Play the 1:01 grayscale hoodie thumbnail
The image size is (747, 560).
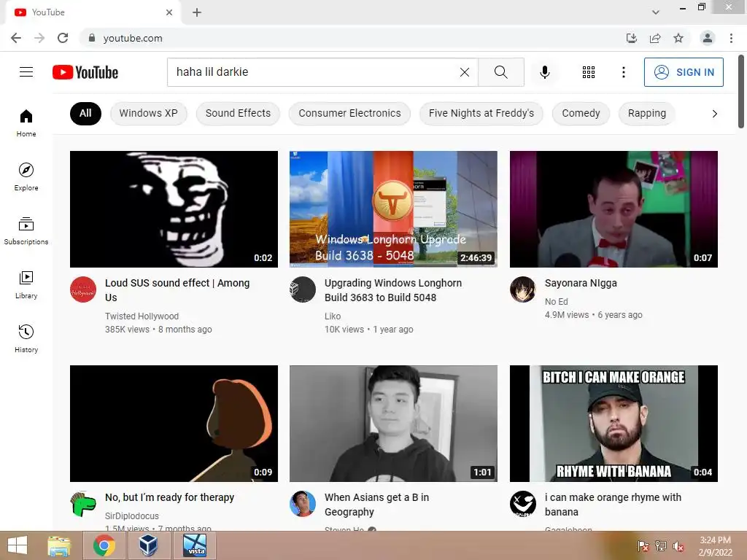tap(393, 424)
